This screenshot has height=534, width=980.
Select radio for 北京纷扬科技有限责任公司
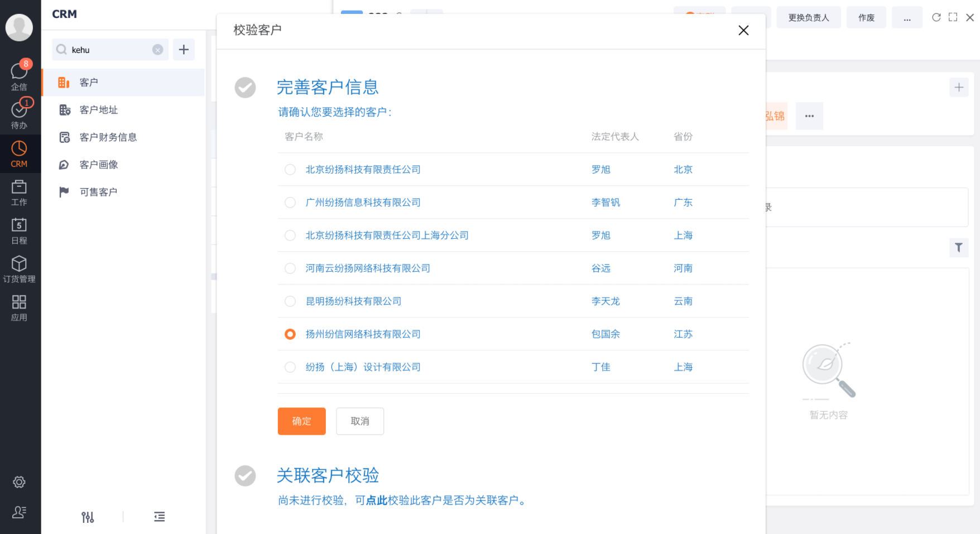tap(290, 170)
